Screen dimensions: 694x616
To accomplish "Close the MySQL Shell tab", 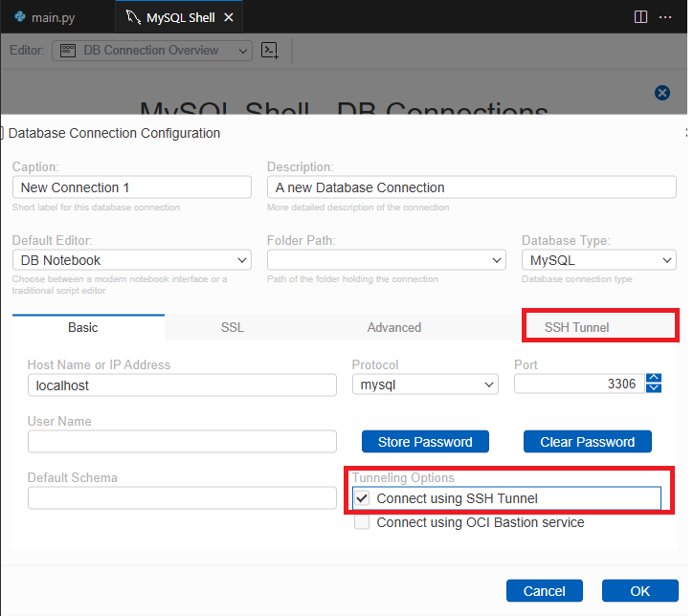I will click(x=229, y=17).
